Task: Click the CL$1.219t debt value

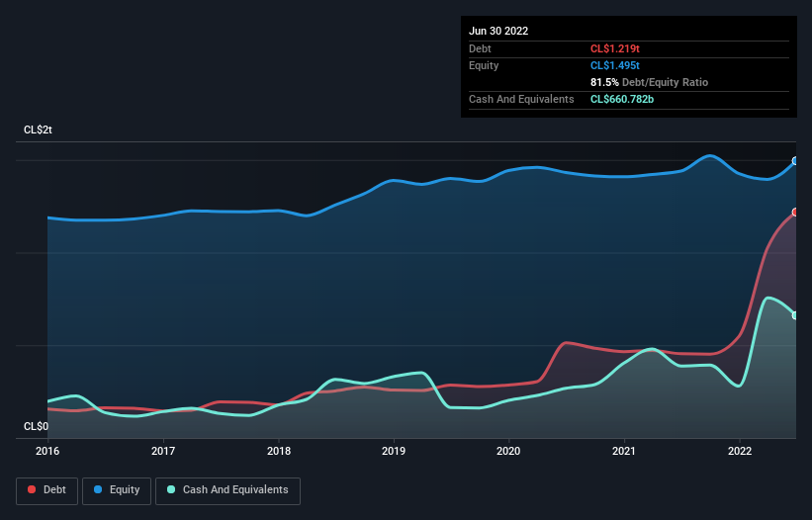Action: tap(615, 48)
